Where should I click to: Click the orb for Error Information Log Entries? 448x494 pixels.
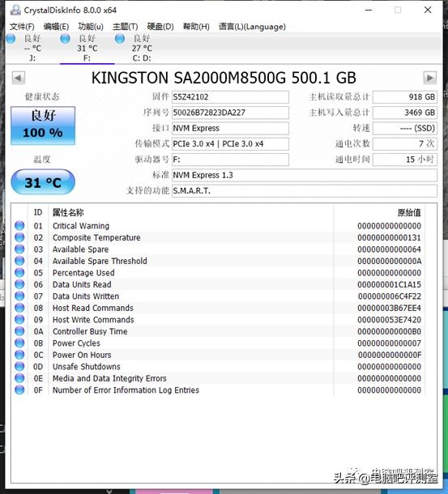(x=19, y=390)
